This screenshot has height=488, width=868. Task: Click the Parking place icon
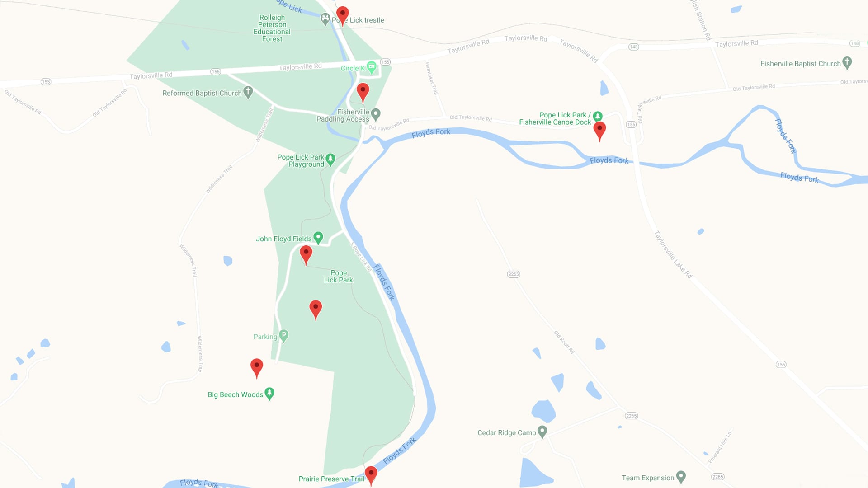point(284,336)
